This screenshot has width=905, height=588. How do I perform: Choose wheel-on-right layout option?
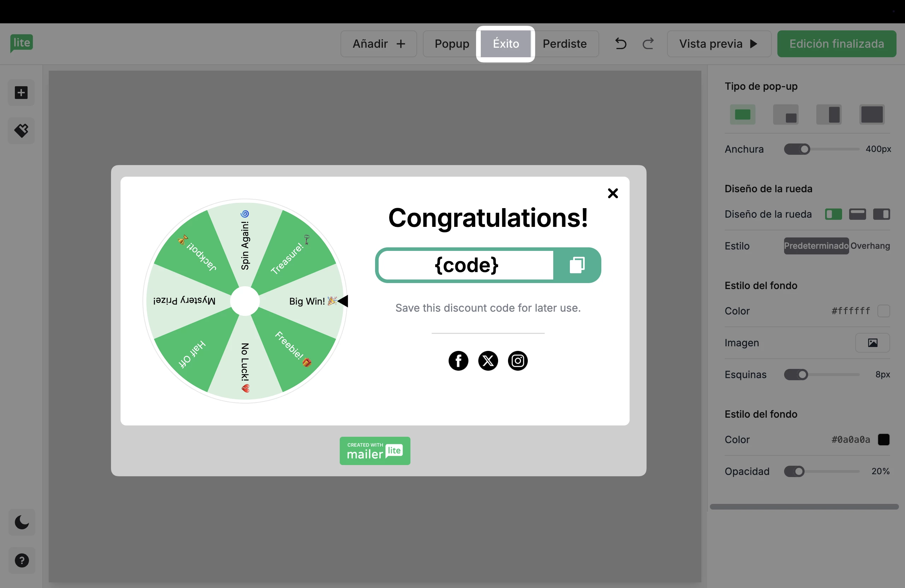point(881,214)
